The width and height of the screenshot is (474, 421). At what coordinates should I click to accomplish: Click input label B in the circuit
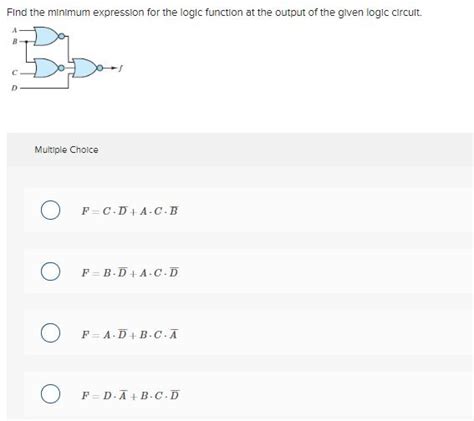[14, 42]
